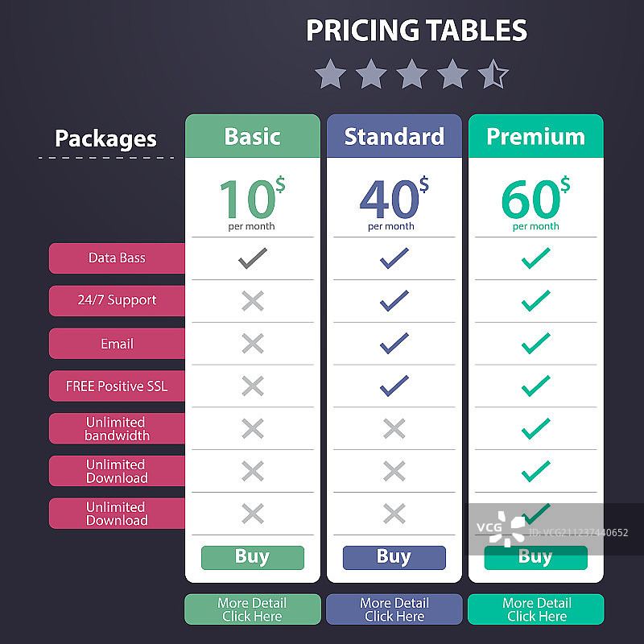Click Standard Email checkmark icon
The height and width of the screenshot is (644, 644).
click(394, 344)
